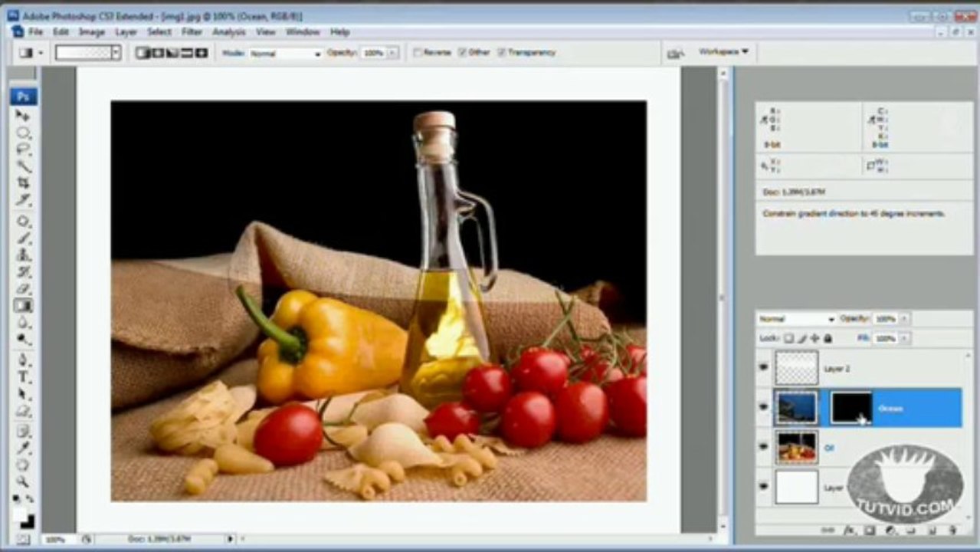This screenshot has width=980, height=552.
Task: Toggle the Transparency checkbox
Action: (x=501, y=53)
